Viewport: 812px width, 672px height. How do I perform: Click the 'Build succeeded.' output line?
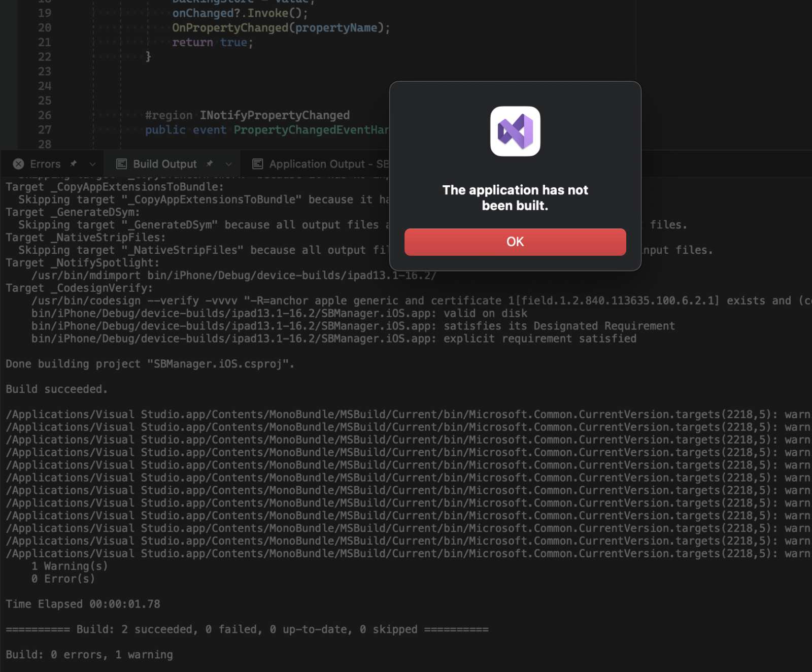tap(56, 389)
